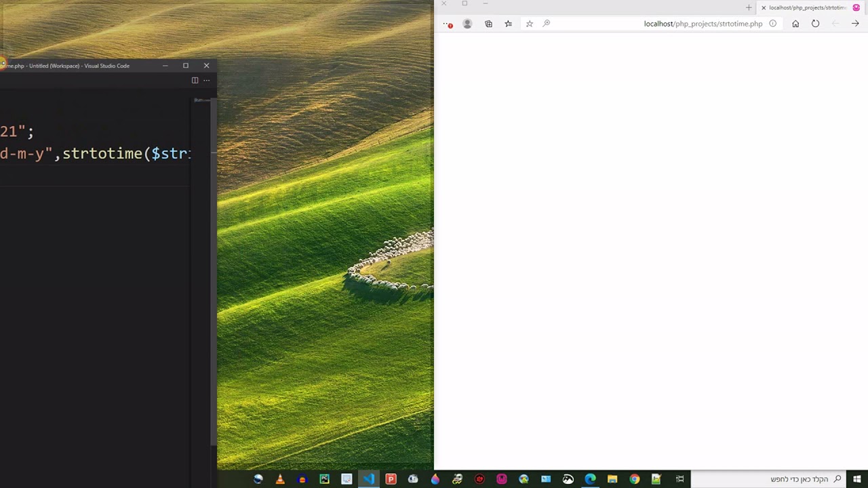
Task: Open Notepad++ from the taskbar
Action: click(x=656, y=479)
